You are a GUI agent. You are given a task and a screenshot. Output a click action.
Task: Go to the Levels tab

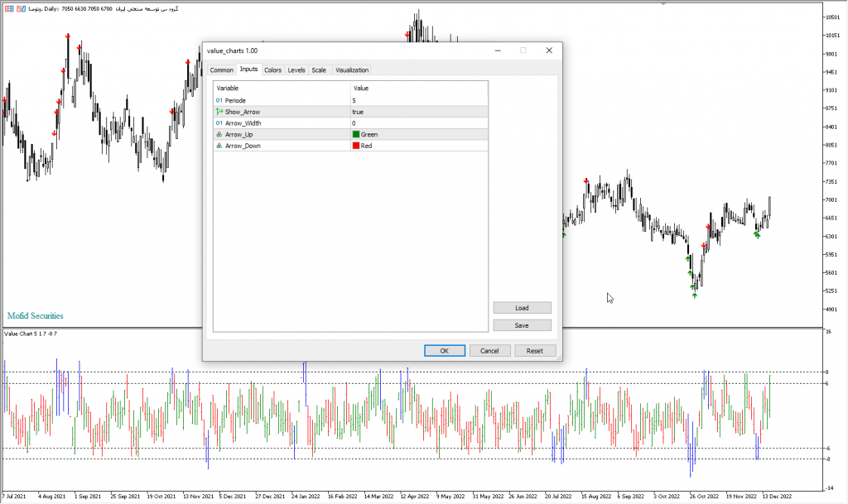click(296, 70)
